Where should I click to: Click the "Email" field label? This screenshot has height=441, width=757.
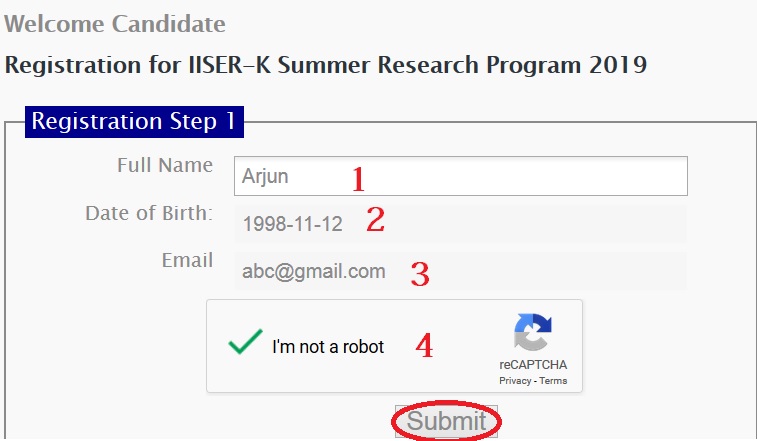(x=187, y=261)
